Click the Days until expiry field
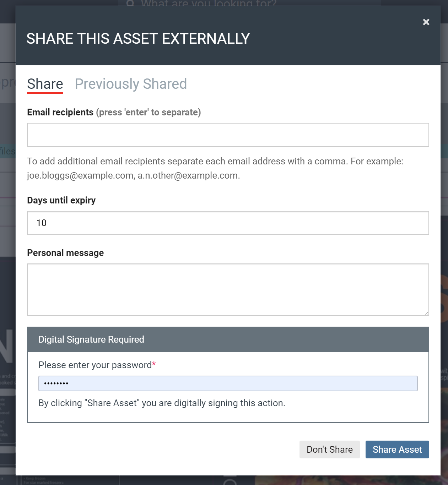This screenshot has width=448, height=485. (x=228, y=223)
